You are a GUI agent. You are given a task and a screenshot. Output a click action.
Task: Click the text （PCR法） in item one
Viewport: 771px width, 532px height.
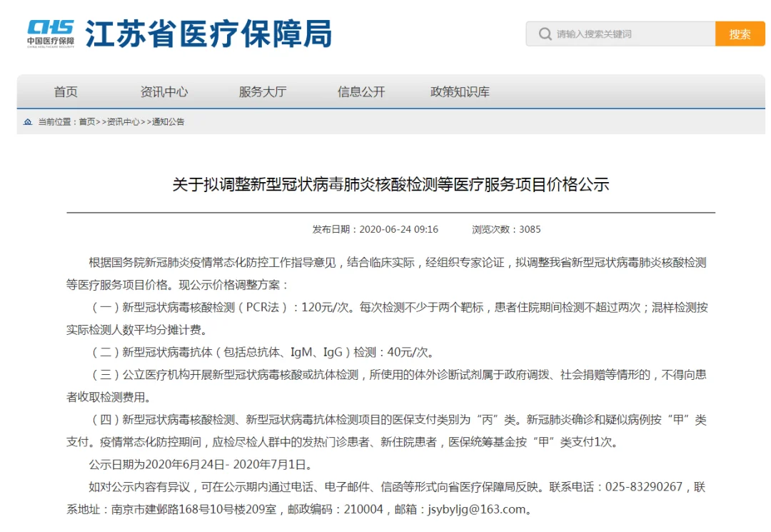[263, 308]
